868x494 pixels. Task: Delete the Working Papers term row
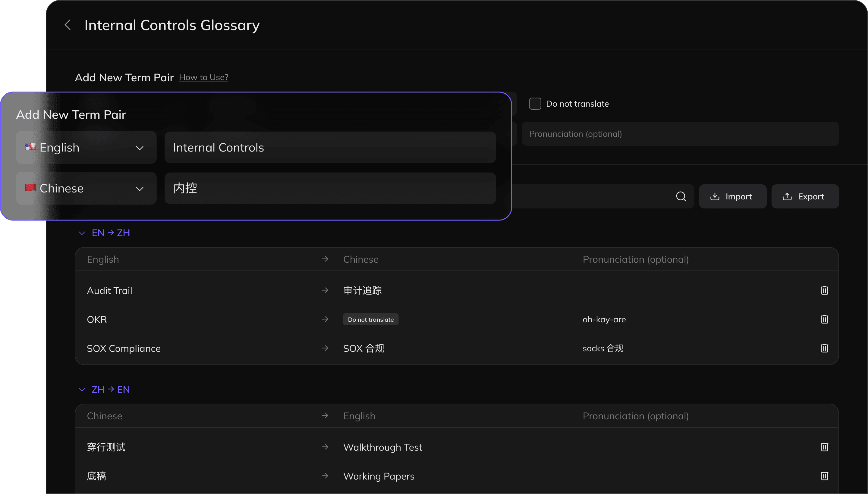[824, 476]
